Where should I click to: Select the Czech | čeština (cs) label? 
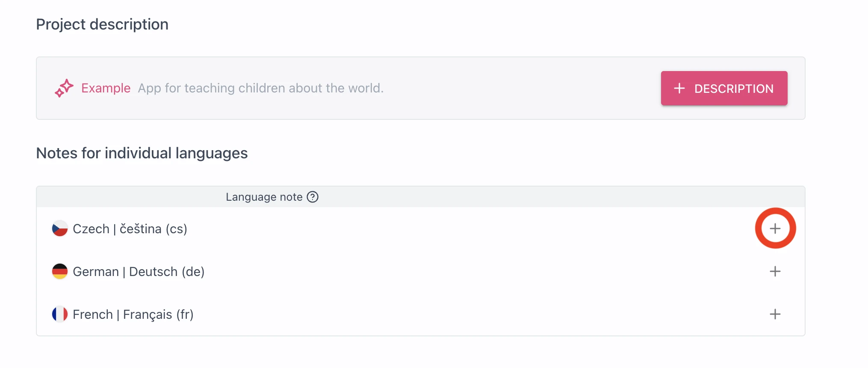pos(130,229)
